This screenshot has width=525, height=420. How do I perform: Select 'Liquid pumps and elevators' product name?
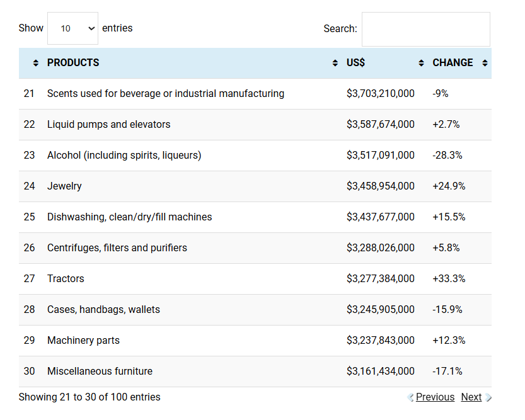(x=109, y=125)
